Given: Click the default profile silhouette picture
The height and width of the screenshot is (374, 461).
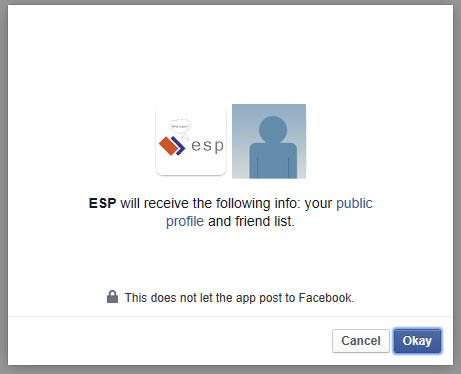Looking at the screenshot, I should [x=269, y=141].
